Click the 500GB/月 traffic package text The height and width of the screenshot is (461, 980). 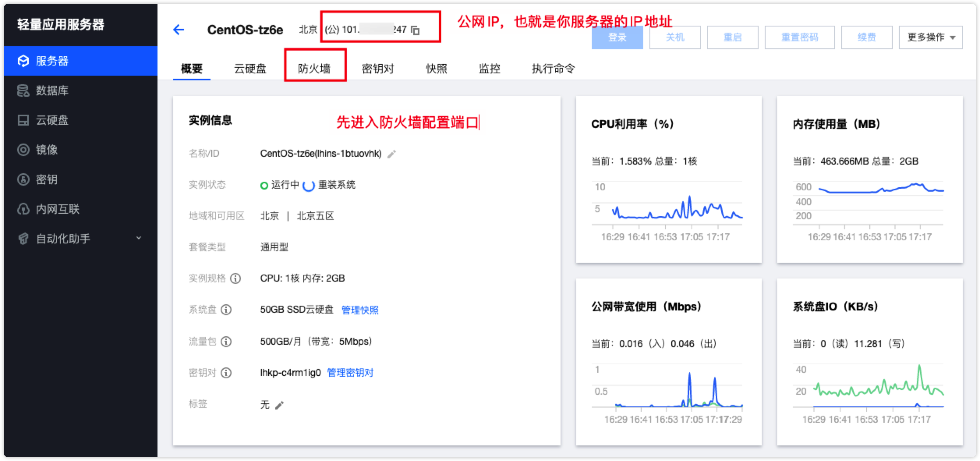(x=316, y=342)
